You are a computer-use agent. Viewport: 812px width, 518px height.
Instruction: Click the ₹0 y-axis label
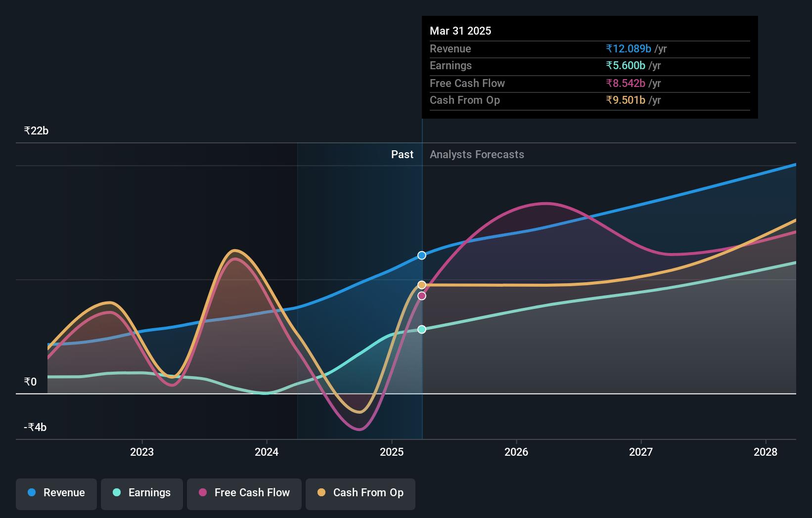click(30, 382)
